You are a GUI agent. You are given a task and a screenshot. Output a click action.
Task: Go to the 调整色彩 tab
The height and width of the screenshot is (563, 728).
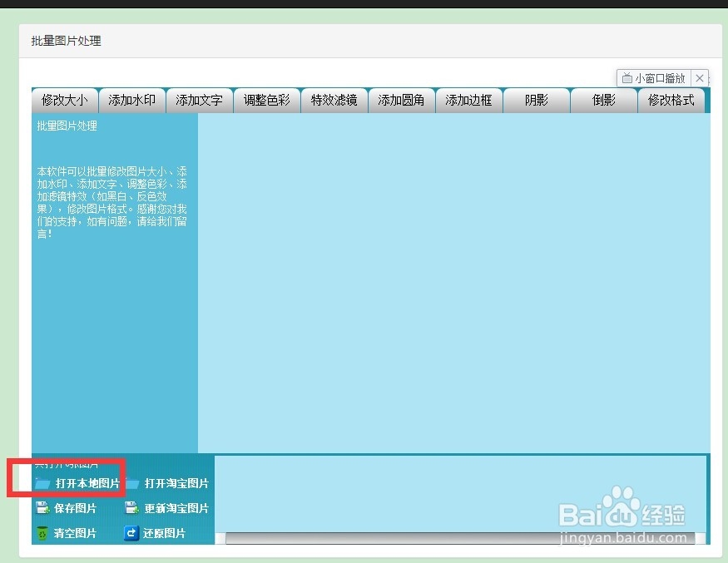(x=266, y=101)
